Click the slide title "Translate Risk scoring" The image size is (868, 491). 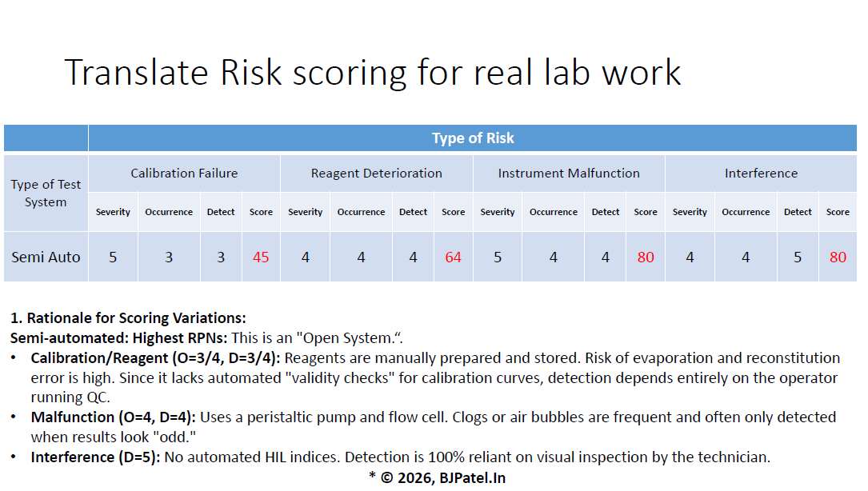(372, 73)
